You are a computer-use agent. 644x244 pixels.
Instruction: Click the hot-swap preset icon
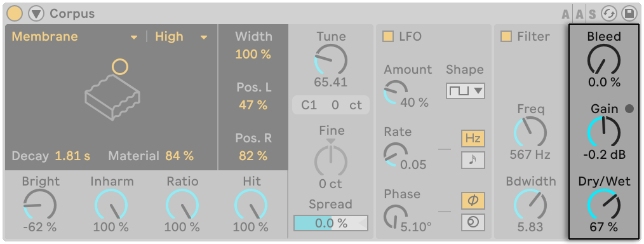608,14
